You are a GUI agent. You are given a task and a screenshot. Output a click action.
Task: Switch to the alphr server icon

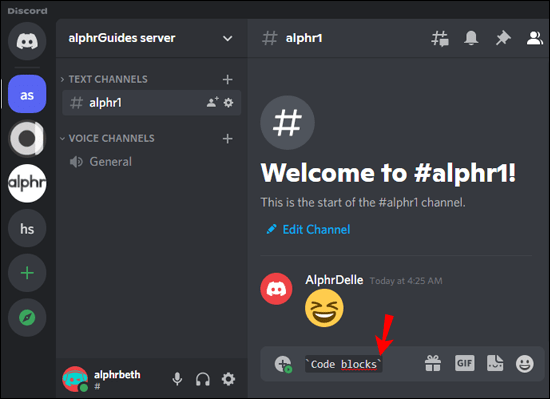[x=27, y=183]
